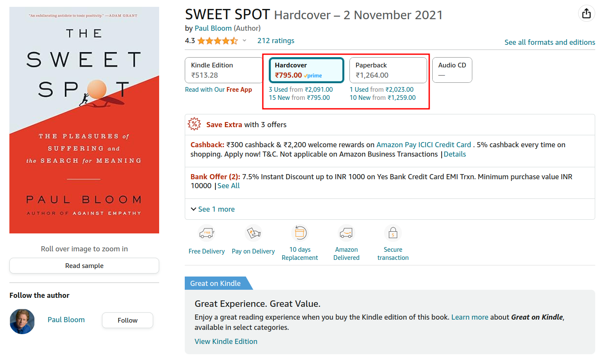Open Amazon Pay ICICI Credit Card link
608x364 pixels.
point(424,145)
